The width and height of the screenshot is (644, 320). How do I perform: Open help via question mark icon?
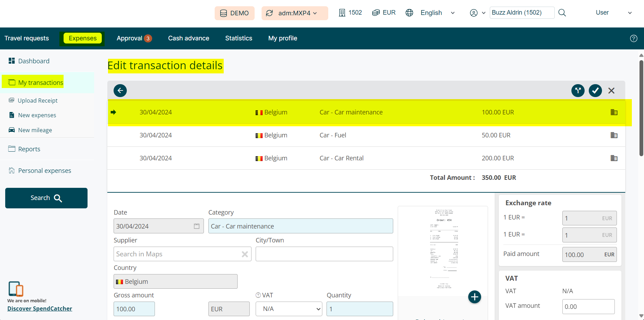coord(634,39)
